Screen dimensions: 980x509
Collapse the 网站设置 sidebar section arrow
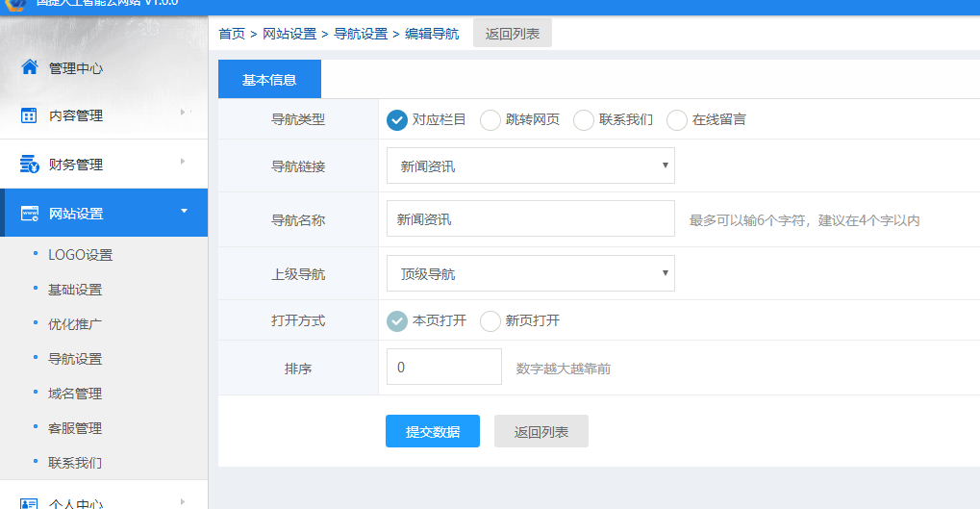[x=184, y=212]
